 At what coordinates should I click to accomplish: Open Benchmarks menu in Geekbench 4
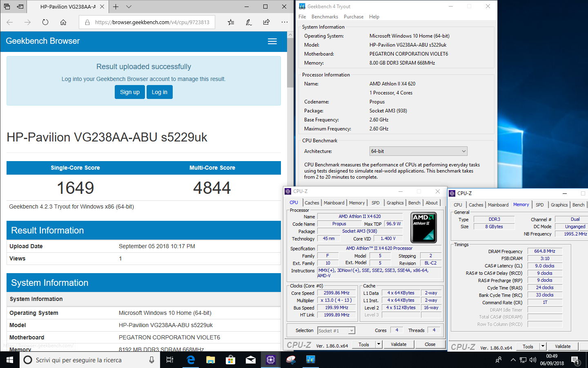click(x=325, y=17)
